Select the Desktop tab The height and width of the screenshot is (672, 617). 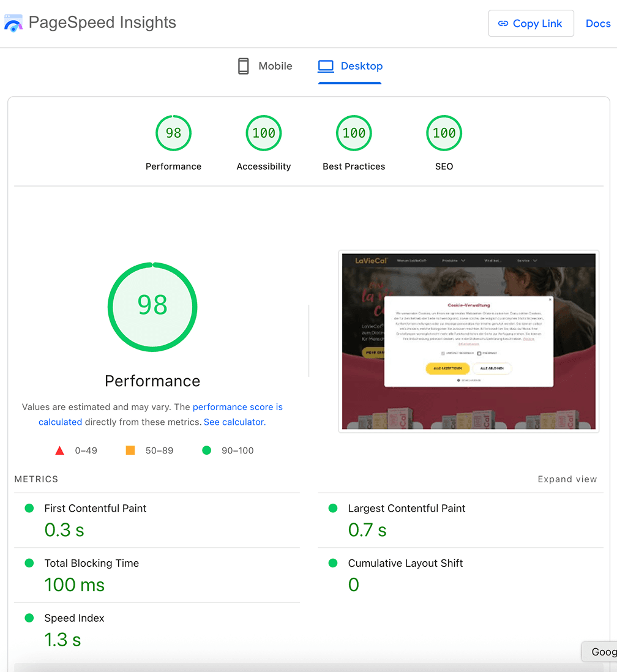click(x=351, y=66)
